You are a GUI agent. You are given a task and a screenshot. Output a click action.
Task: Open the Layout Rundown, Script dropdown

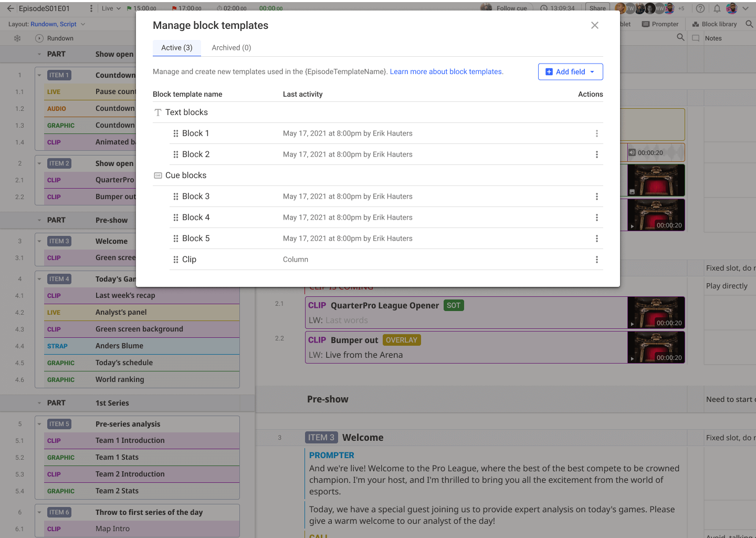coord(47,24)
